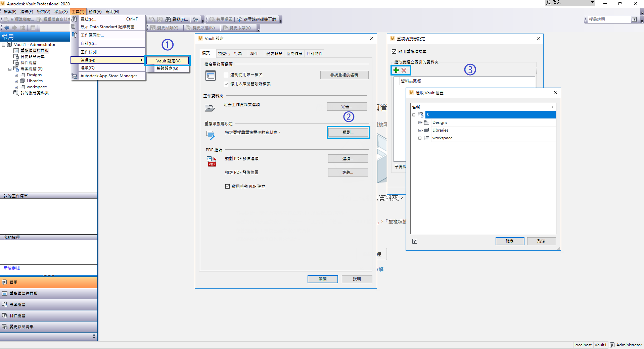644x349 pixels.
Task: Click the shopping cart toolbar icon
Action: tap(195, 19)
